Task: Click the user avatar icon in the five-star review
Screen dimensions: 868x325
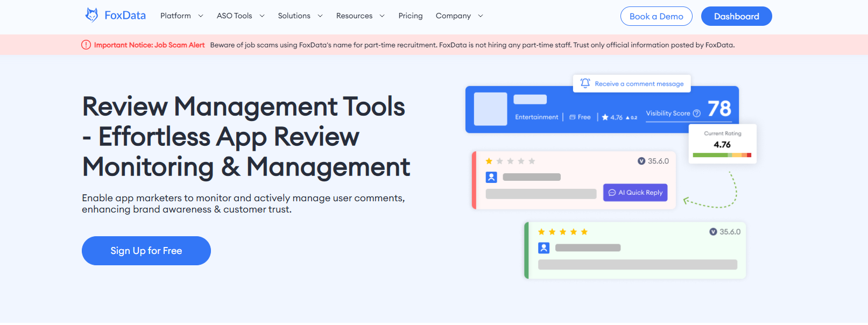Action: click(x=544, y=248)
